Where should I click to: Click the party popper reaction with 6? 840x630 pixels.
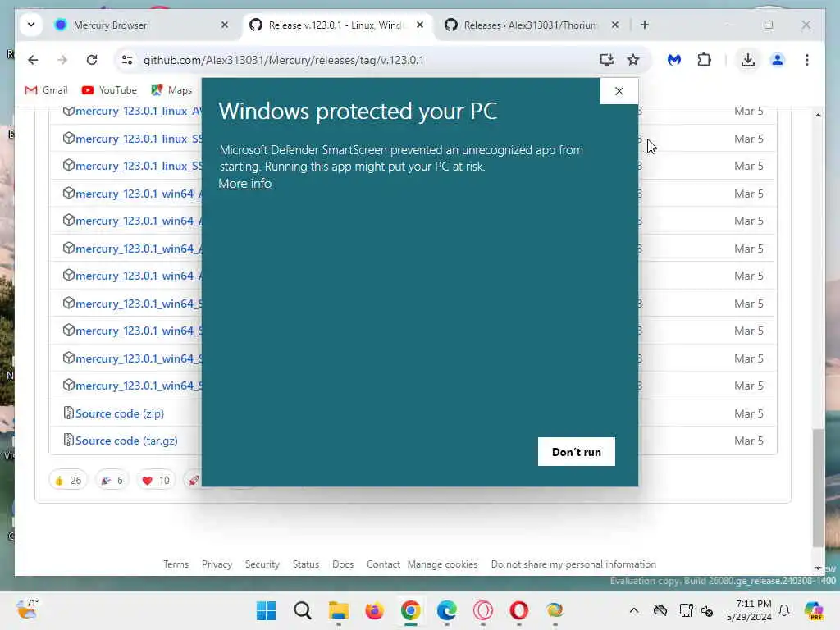tap(112, 481)
